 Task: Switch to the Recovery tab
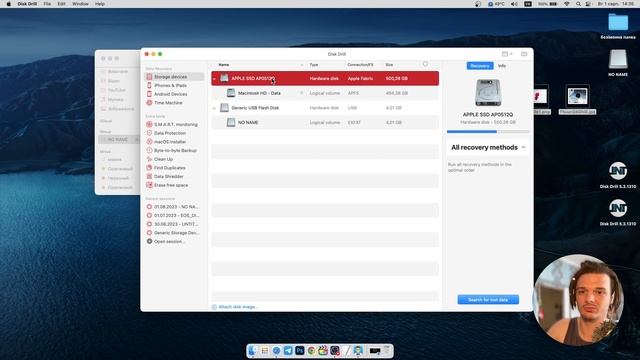[x=480, y=66]
